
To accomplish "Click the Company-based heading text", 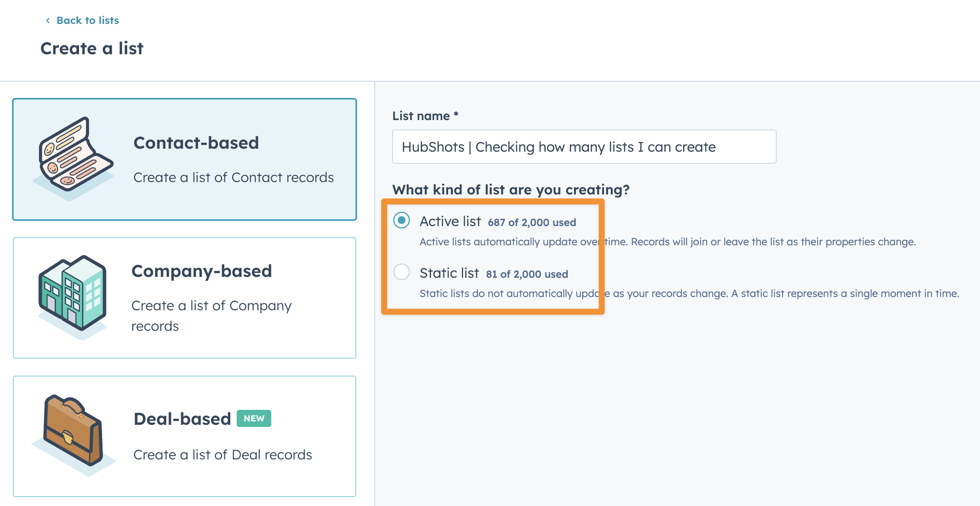I will pyautogui.click(x=202, y=271).
